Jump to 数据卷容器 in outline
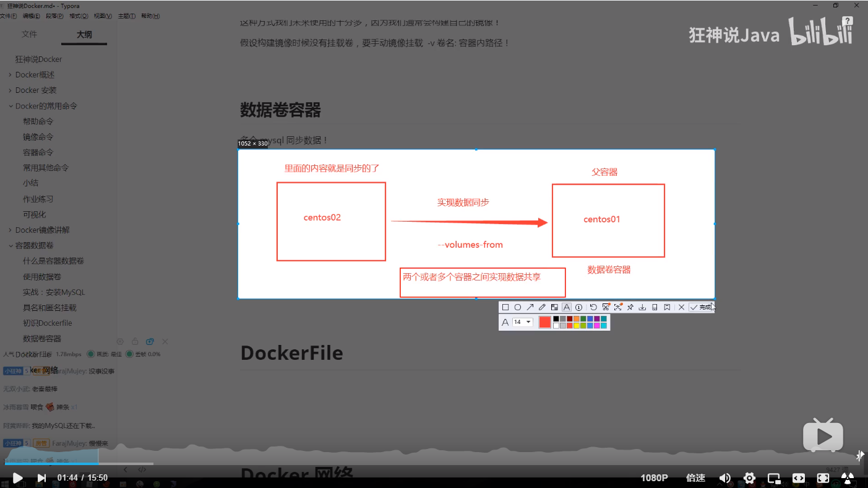Screen dimensions: 868x488 (42, 339)
